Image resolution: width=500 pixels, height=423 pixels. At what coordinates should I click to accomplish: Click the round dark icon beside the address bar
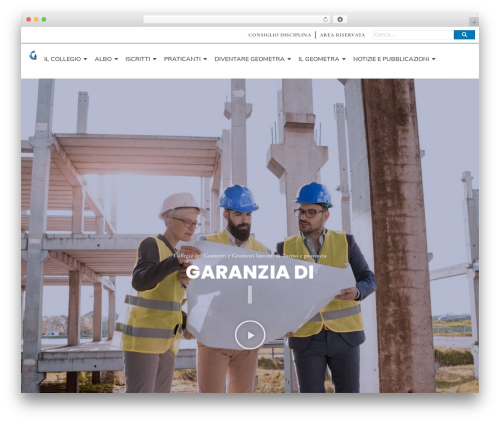pos(340,20)
